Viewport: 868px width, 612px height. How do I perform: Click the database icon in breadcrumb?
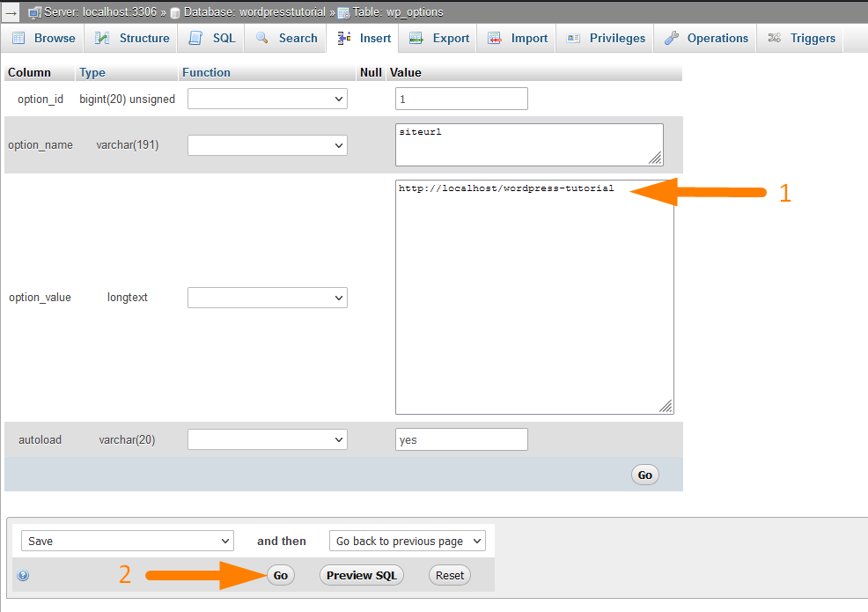pos(175,12)
